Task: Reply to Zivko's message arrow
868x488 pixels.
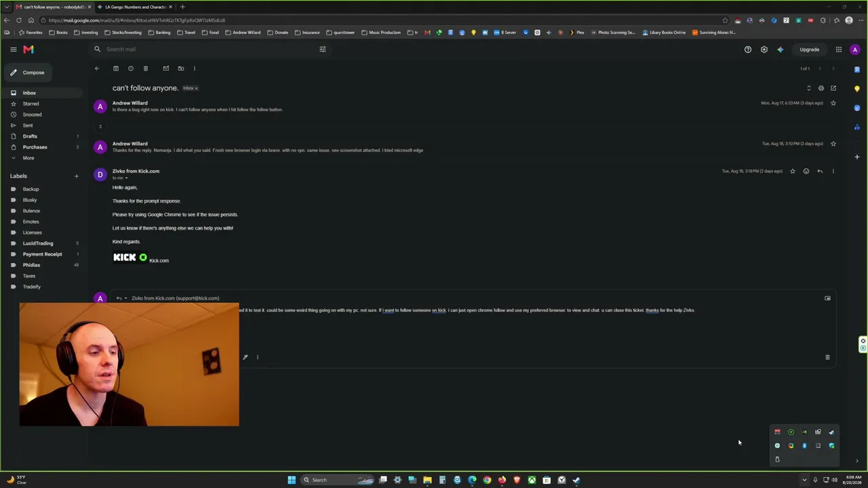Action: [820, 171]
